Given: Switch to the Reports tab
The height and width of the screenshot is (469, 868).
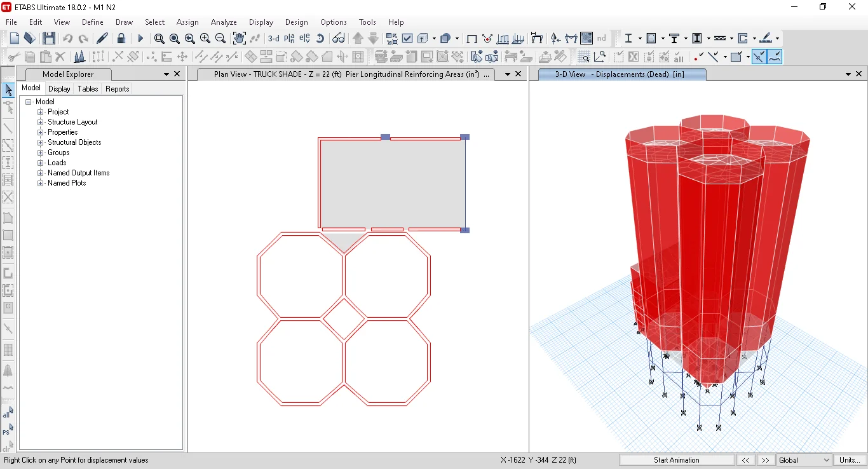Looking at the screenshot, I should pos(118,89).
